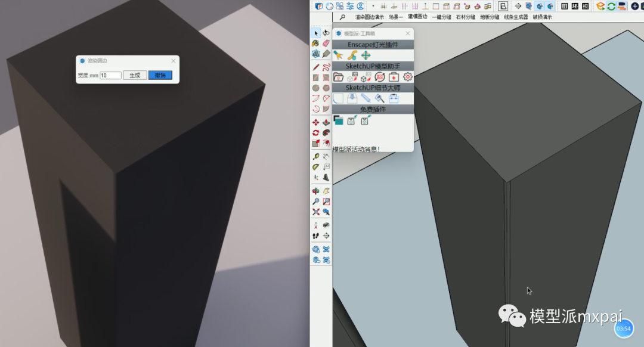
Task: Pick the Paint Bucket tool
Action: click(x=316, y=43)
